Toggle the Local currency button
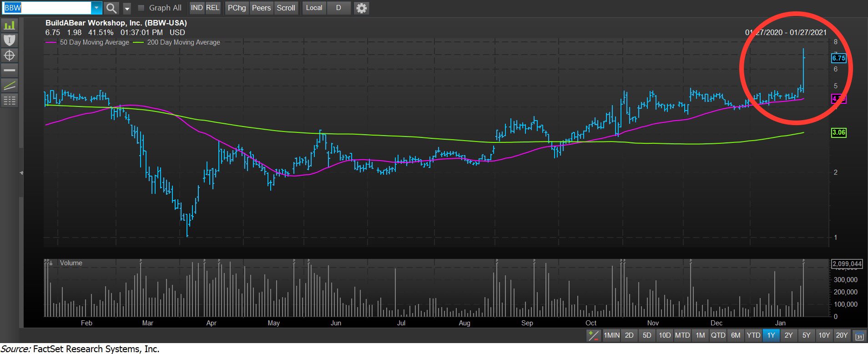The image size is (868, 354). [314, 8]
